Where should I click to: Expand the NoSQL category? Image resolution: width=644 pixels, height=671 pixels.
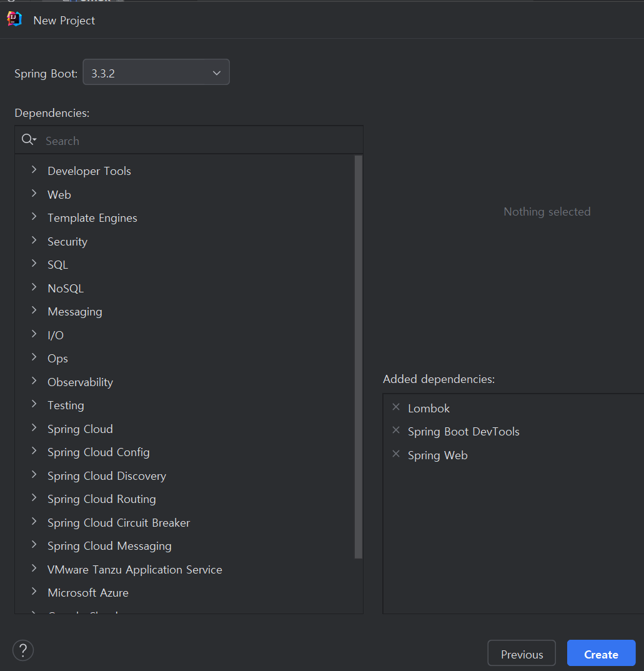(x=34, y=287)
